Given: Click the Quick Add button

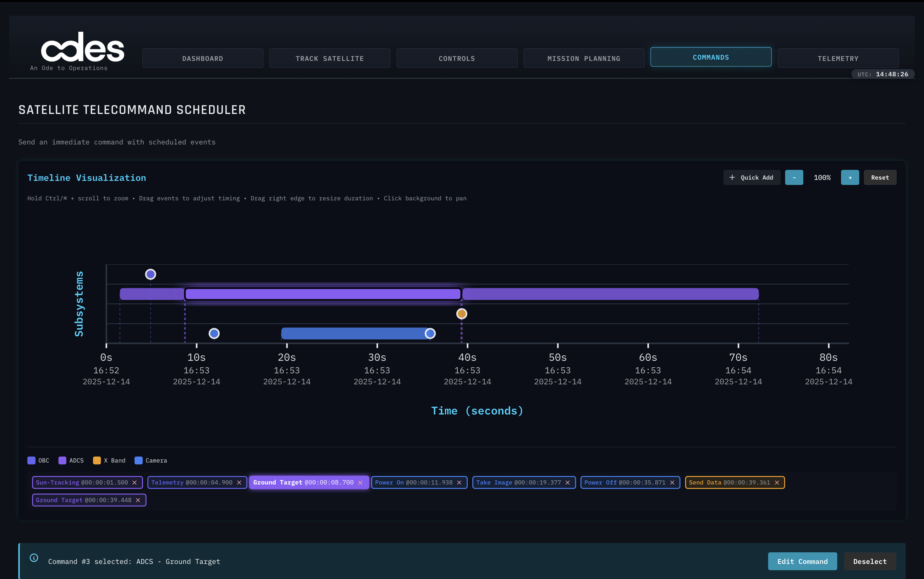Looking at the screenshot, I should point(751,178).
